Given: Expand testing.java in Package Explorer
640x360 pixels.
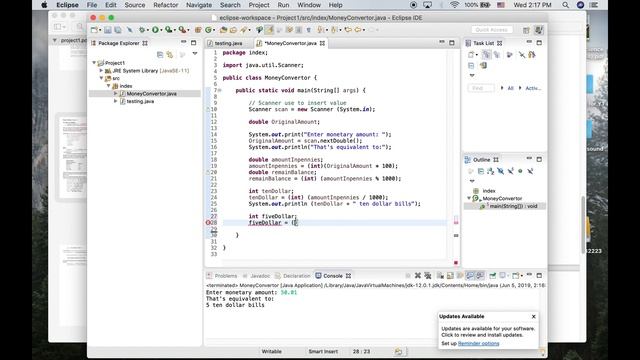Looking at the screenshot, I should [116, 101].
